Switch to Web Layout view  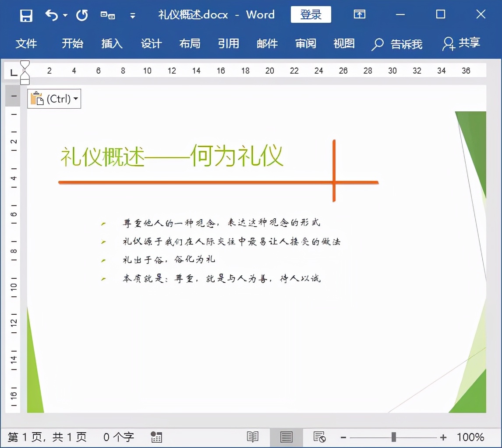pyautogui.click(x=319, y=437)
